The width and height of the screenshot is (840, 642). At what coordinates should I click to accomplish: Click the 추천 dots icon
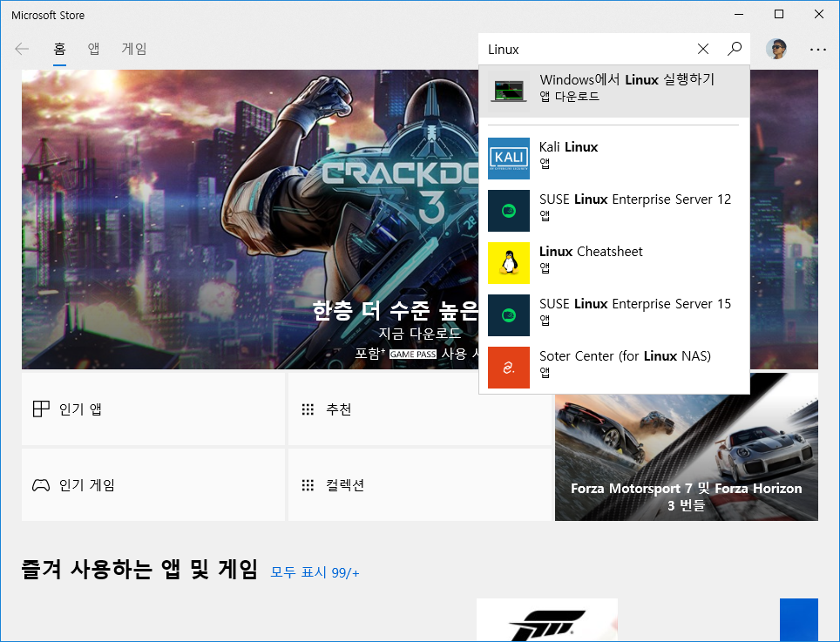coord(308,409)
